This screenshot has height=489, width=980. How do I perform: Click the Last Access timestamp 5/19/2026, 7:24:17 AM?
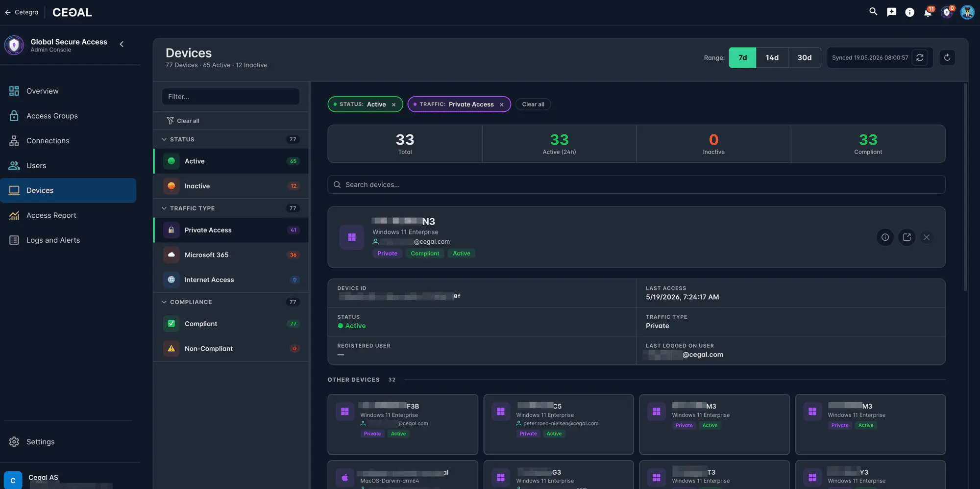[x=682, y=297]
